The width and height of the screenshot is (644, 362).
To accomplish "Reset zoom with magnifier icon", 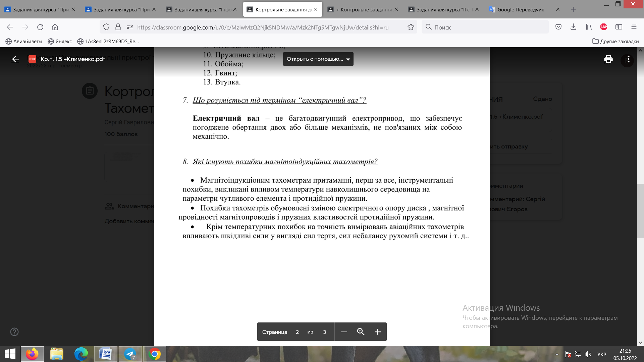I will click(x=361, y=332).
